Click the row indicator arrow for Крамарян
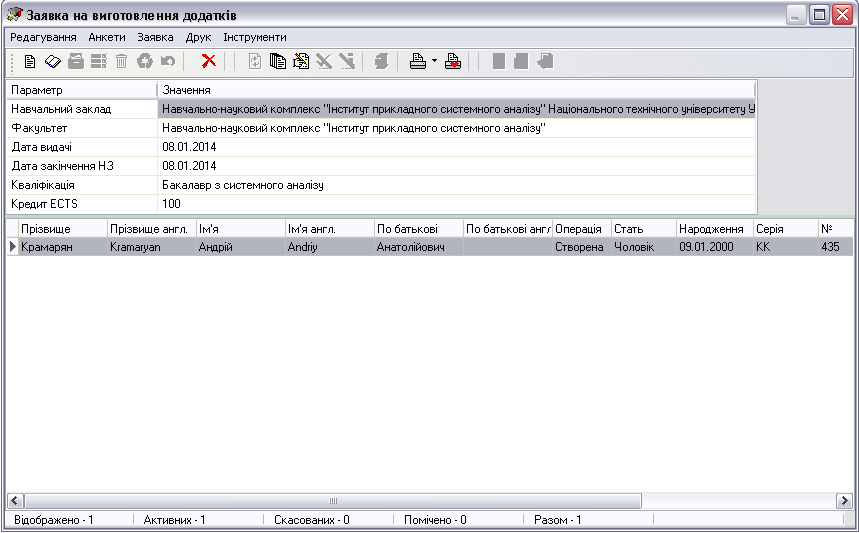The height and width of the screenshot is (533, 859). [x=13, y=247]
